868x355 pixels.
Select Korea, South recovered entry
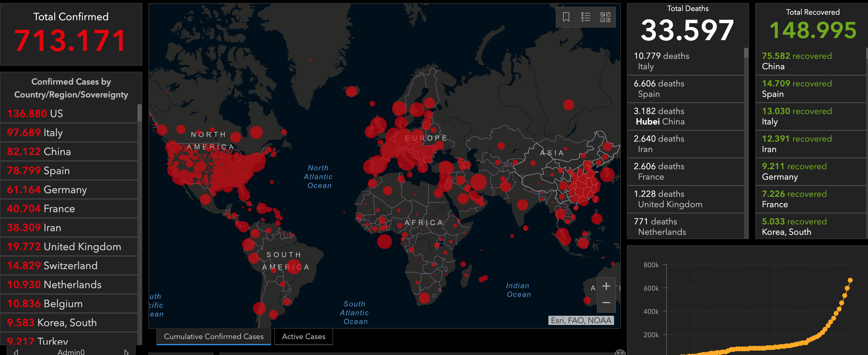(x=810, y=227)
